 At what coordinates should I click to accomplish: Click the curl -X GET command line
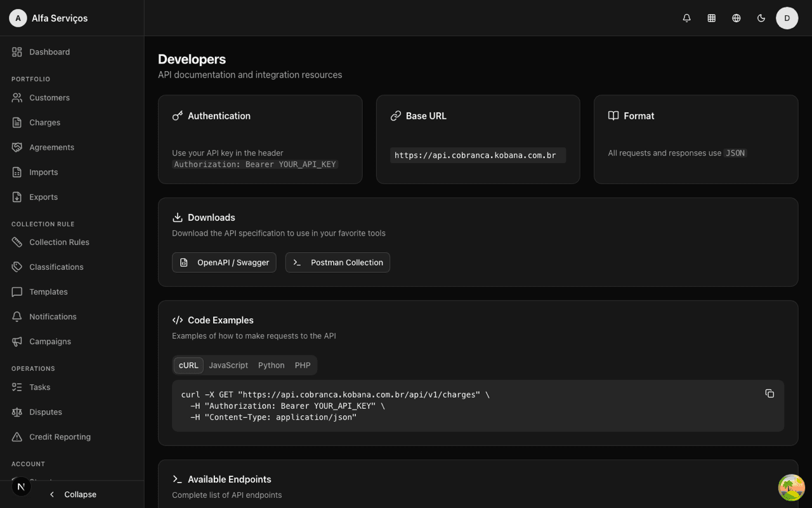[x=336, y=394]
